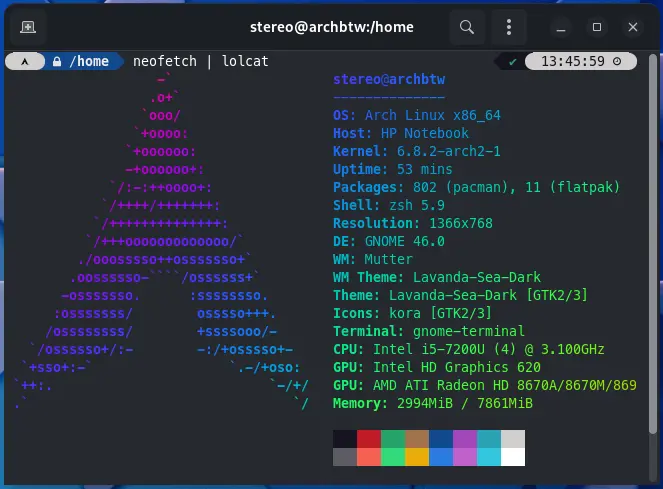Screen dimensions: 663x489
Task: Click the dark blue color block, top row
Action: pyautogui.click(x=441, y=439)
